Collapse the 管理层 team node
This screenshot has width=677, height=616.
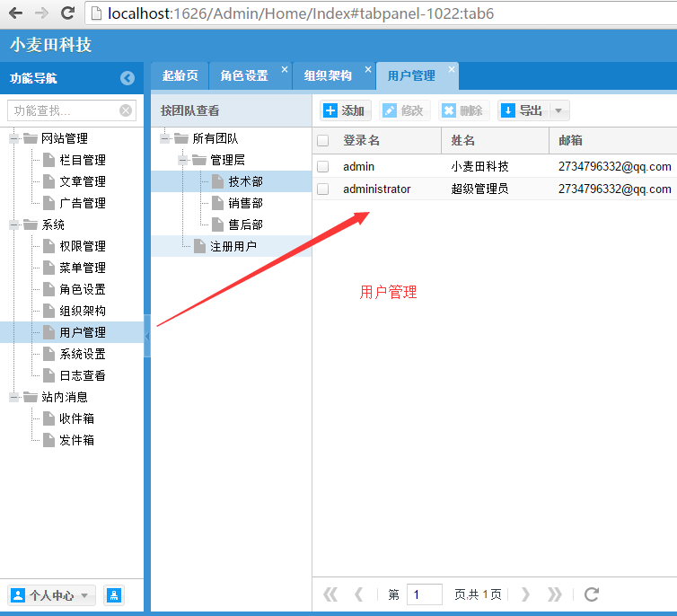[182, 160]
